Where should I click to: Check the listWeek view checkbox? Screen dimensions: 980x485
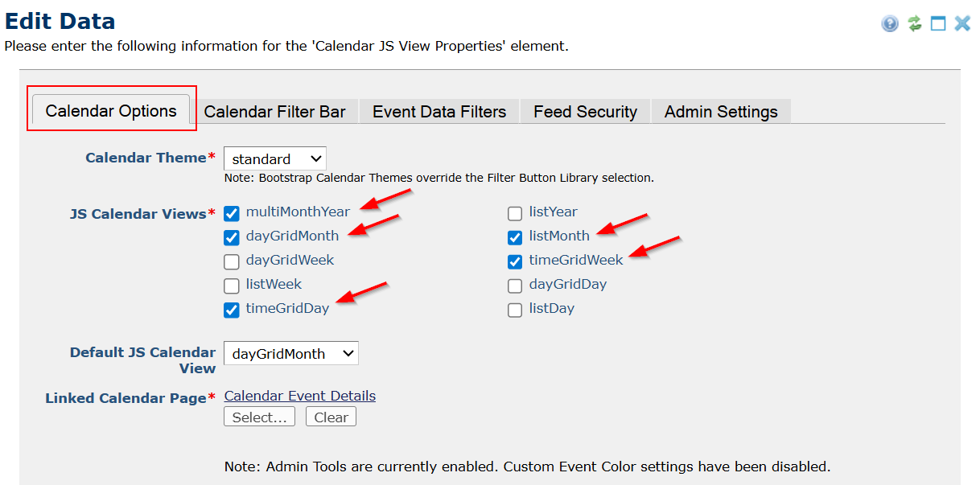[232, 286]
